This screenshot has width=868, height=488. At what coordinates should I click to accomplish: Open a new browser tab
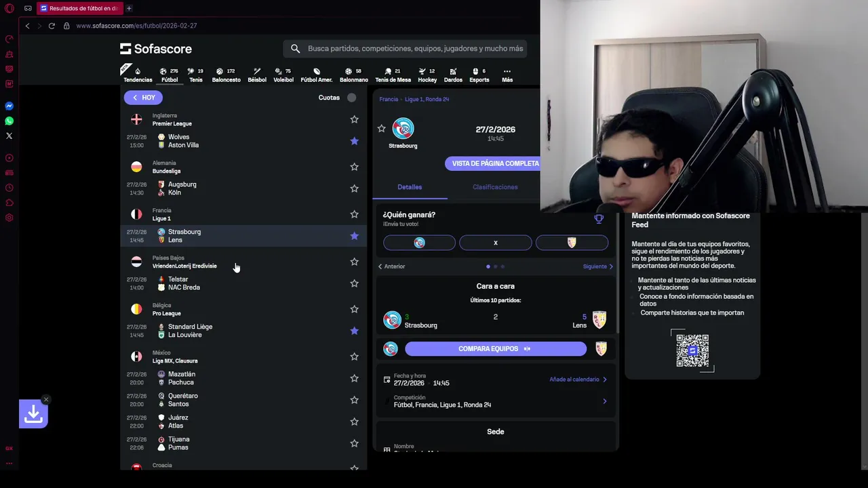(x=129, y=9)
